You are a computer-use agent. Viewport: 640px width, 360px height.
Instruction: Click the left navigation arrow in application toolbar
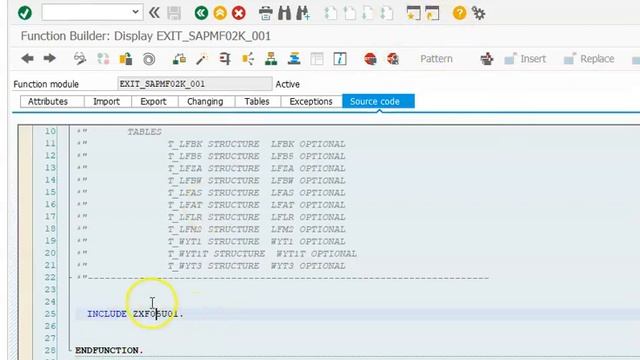click(x=27, y=58)
